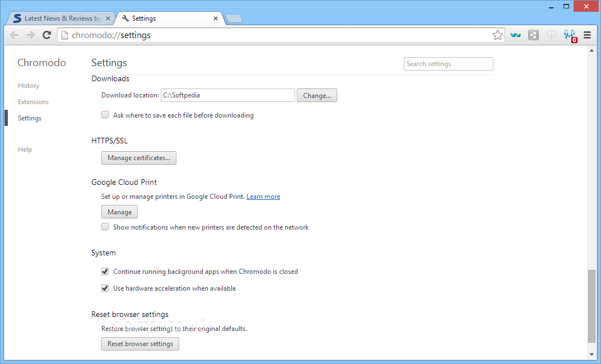Open the Chromodo hamburger menu

[587, 35]
